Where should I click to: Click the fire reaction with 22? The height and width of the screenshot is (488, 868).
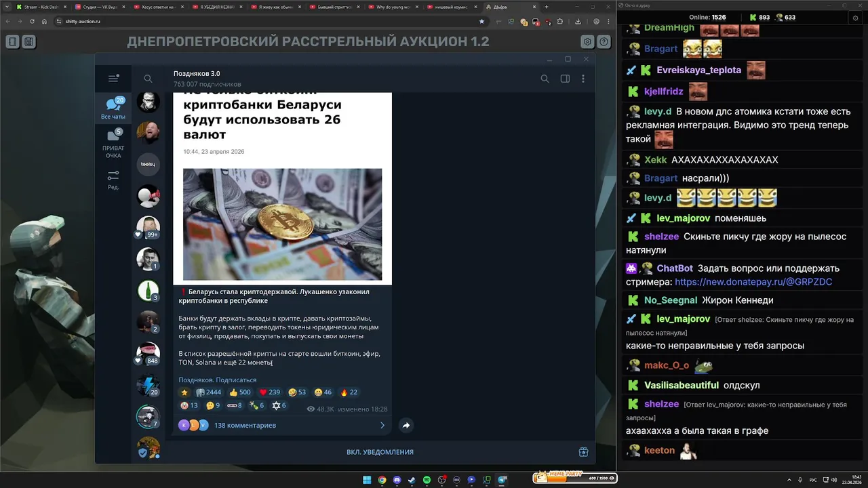(x=349, y=392)
